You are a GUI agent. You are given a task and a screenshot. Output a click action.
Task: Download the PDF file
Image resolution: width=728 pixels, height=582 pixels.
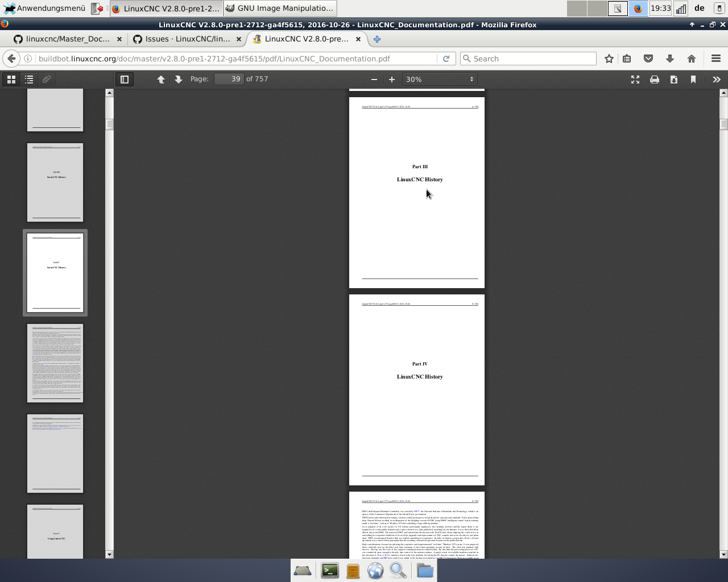pyautogui.click(x=674, y=80)
